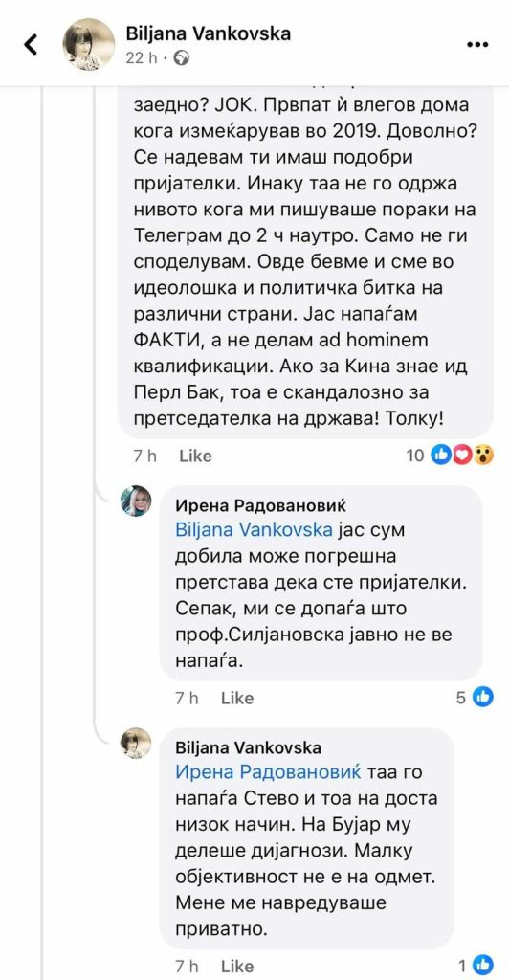This screenshot has width=509, height=980.
Task: Open Biljana Vankovska name on last reply
Action: (x=249, y=747)
